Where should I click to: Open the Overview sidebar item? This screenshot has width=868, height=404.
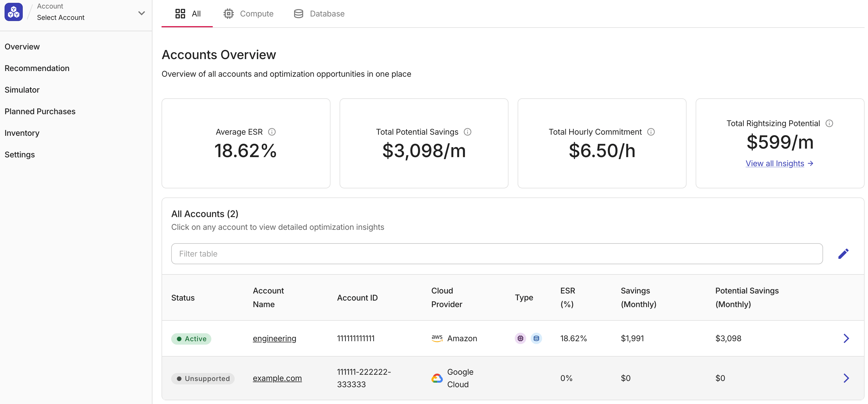22,47
